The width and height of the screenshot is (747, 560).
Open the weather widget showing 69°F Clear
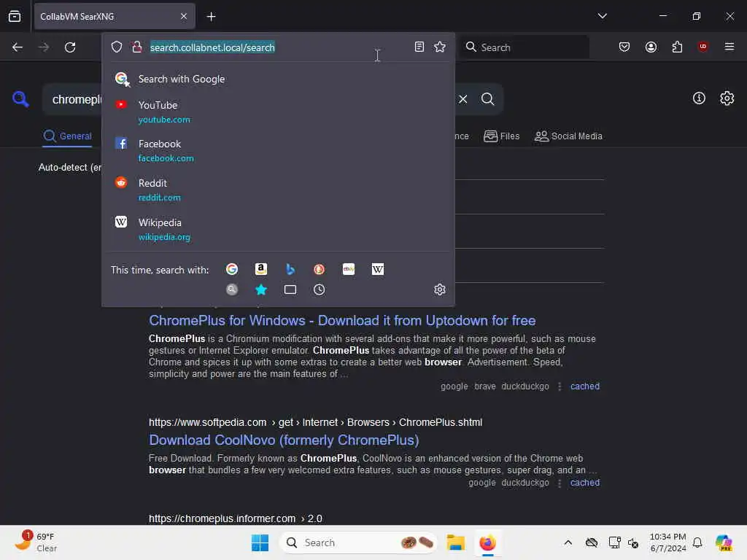(36, 542)
